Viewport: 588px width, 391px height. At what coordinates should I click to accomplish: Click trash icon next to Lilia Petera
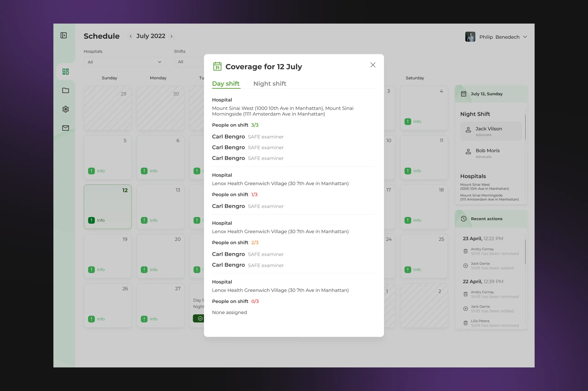pos(465,323)
